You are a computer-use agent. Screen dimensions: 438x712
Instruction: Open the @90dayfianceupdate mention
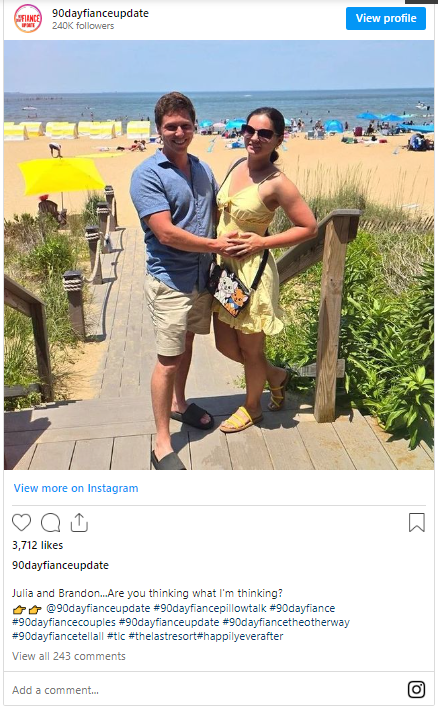tap(98, 608)
